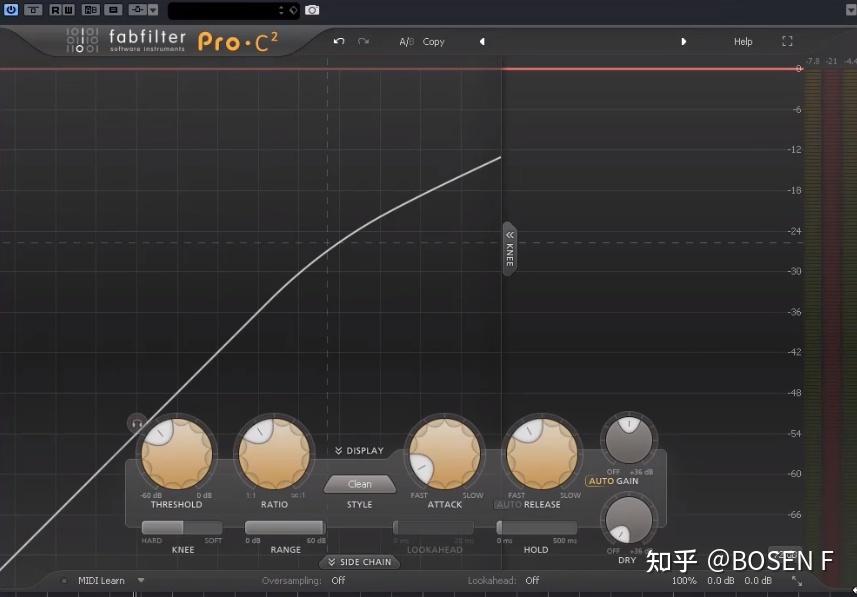Enter full screen via the expand icon
857x597 pixels.
(x=787, y=41)
